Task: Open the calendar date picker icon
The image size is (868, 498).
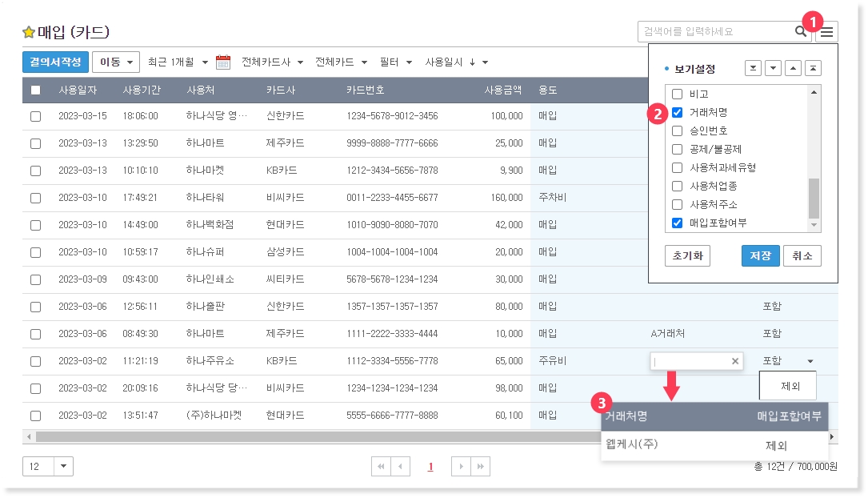Action: pos(223,62)
